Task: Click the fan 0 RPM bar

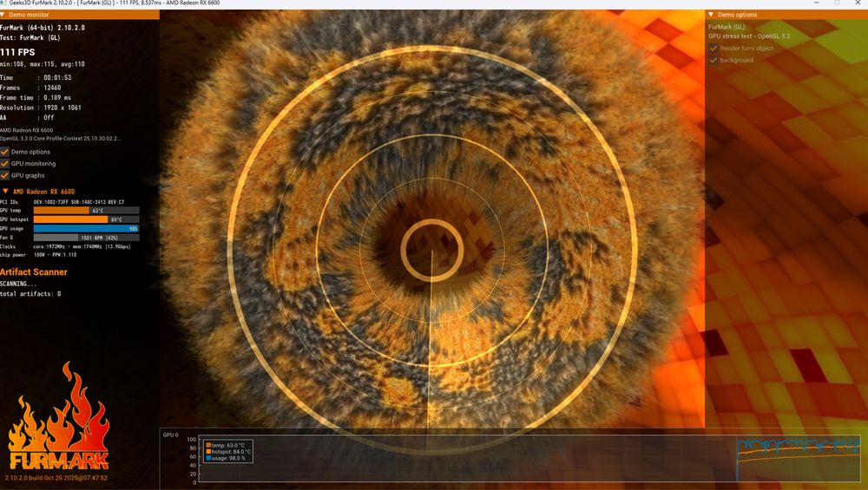Action: pos(86,238)
